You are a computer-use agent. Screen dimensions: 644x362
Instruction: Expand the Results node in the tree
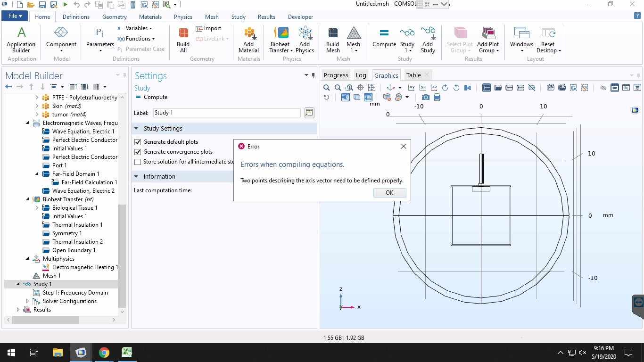coord(18,310)
